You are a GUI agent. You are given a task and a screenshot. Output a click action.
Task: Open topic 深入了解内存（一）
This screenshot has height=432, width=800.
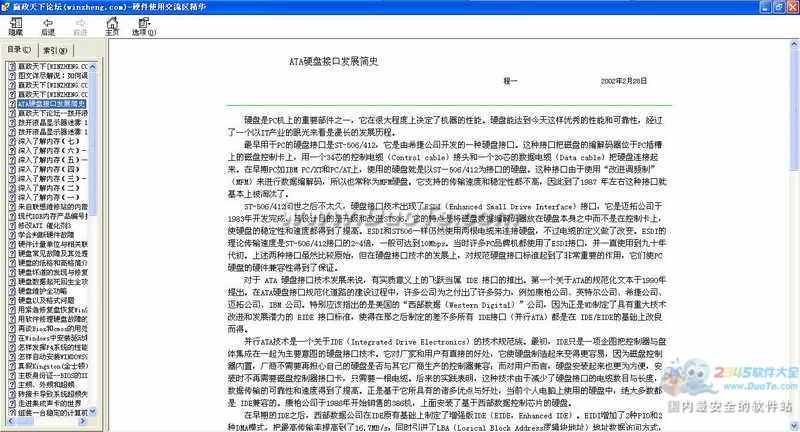tap(49, 197)
